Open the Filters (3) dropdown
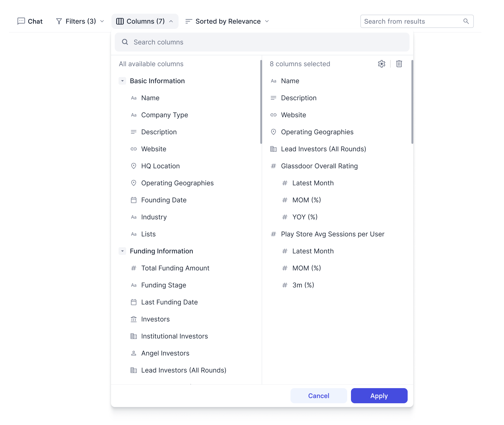 (80, 21)
